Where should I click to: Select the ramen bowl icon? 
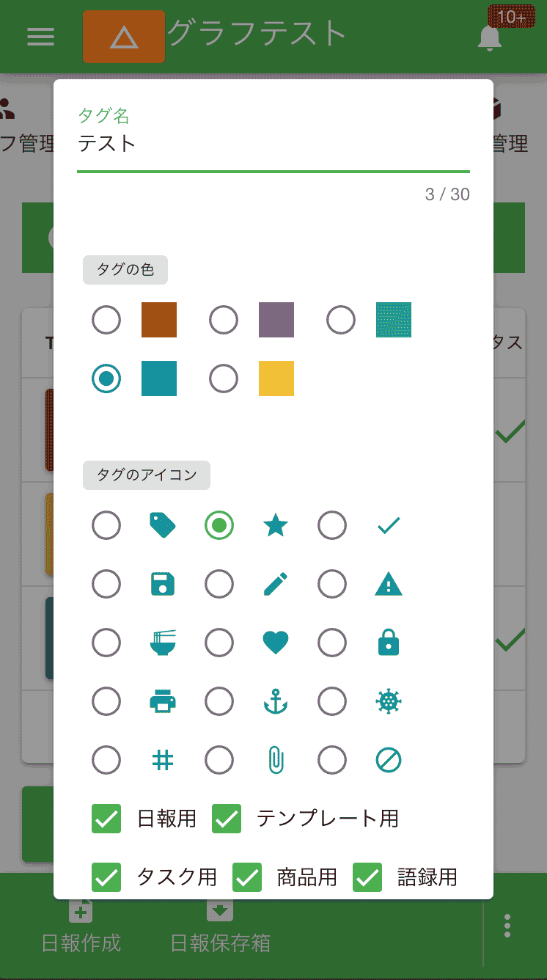click(162, 643)
